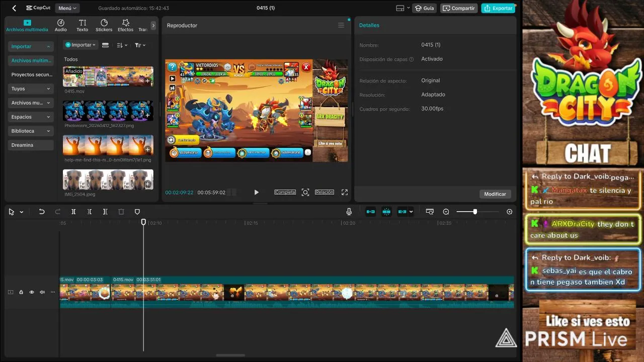Undo the last edit

pos(42,212)
